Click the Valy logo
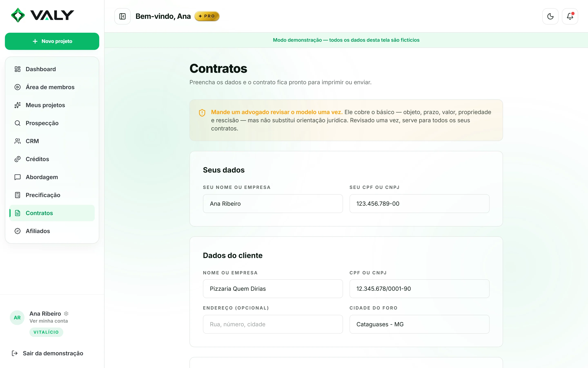The height and width of the screenshot is (368, 588). 42,15
